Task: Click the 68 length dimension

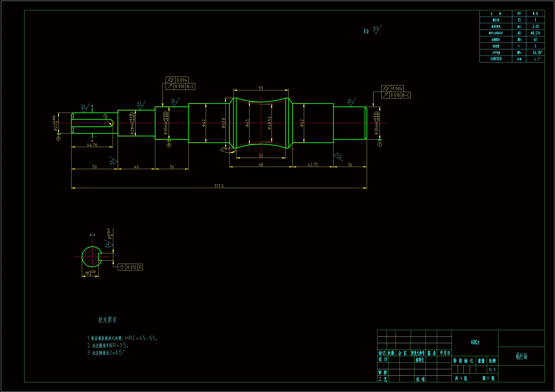Action: pos(261,165)
